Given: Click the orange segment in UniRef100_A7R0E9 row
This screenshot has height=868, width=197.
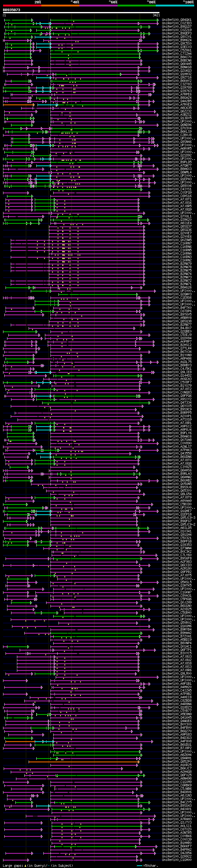Looking at the screenshot, I should click(x=18, y=105).
